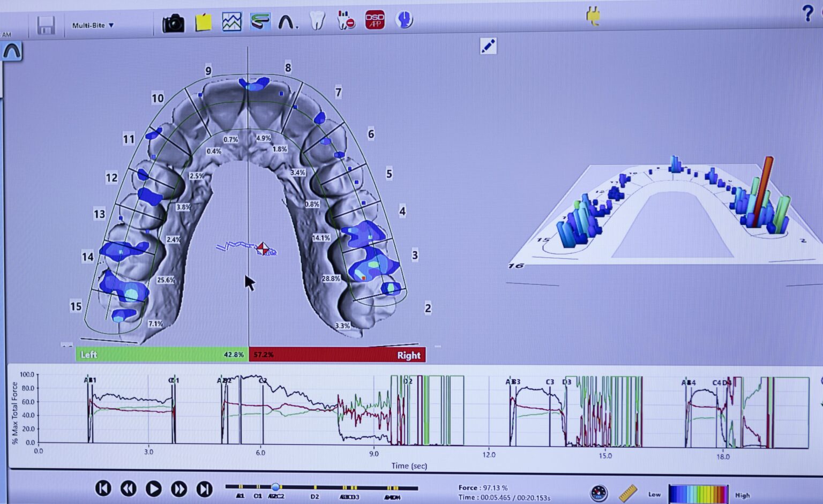This screenshot has width=823, height=504.
Task: Click the camera snapshot icon
Action: pyautogui.click(x=173, y=23)
